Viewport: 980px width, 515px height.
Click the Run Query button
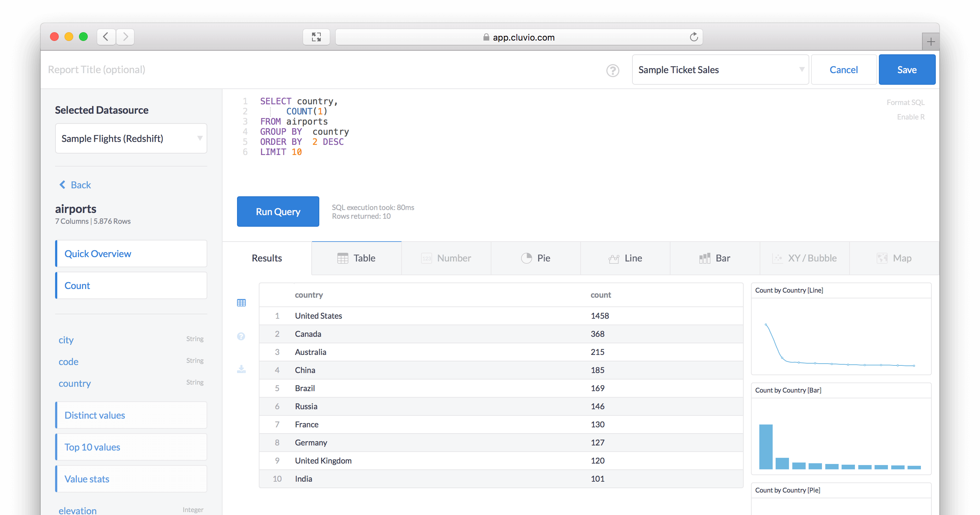coord(278,212)
